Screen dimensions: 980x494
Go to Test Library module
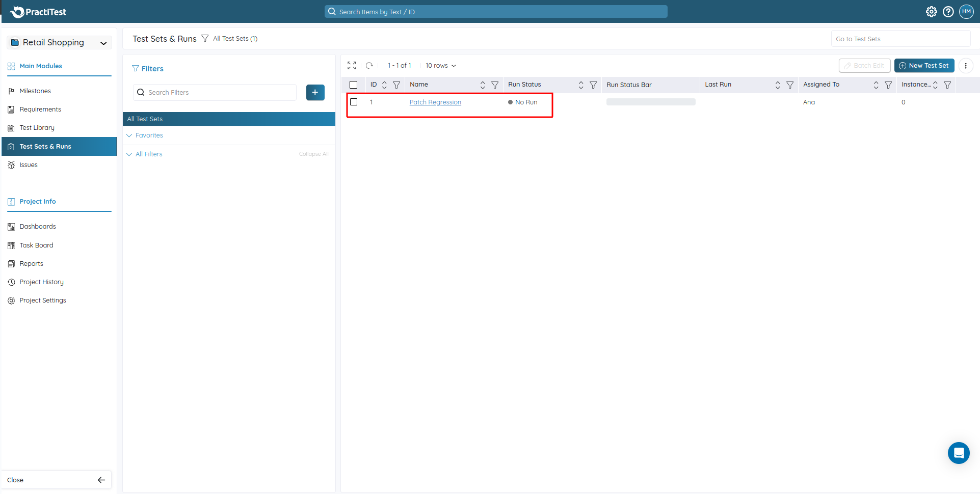coord(37,128)
